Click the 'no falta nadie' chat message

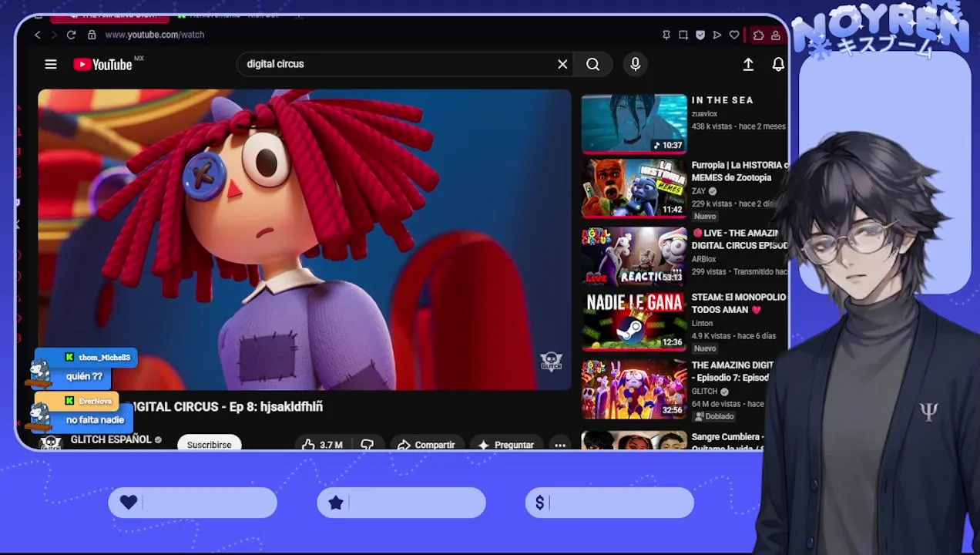(x=95, y=420)
